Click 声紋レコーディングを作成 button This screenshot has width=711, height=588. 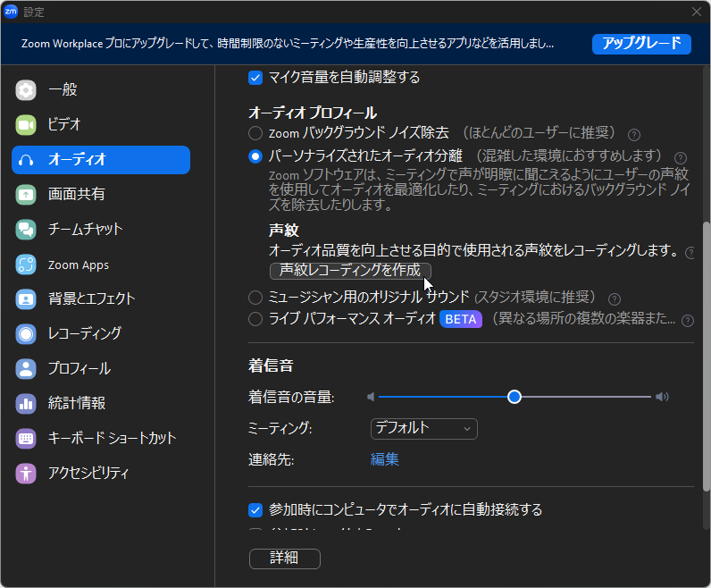(x=350, y=271)
